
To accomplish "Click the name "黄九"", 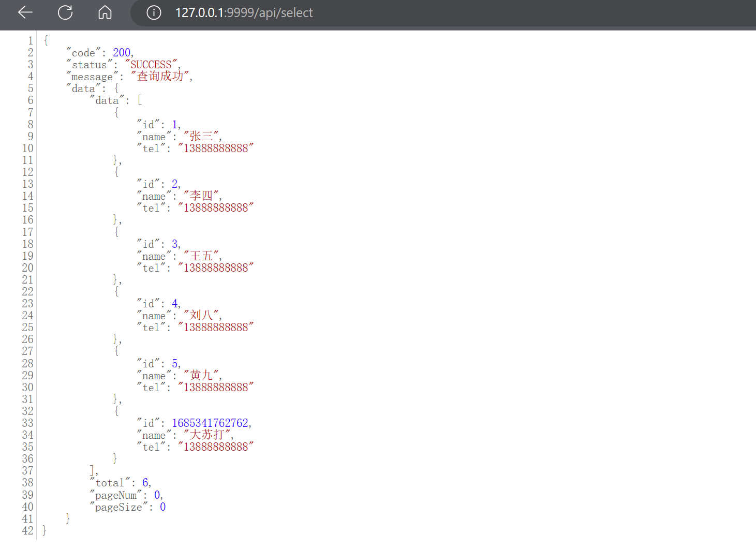I will click(x=201, y=376).
